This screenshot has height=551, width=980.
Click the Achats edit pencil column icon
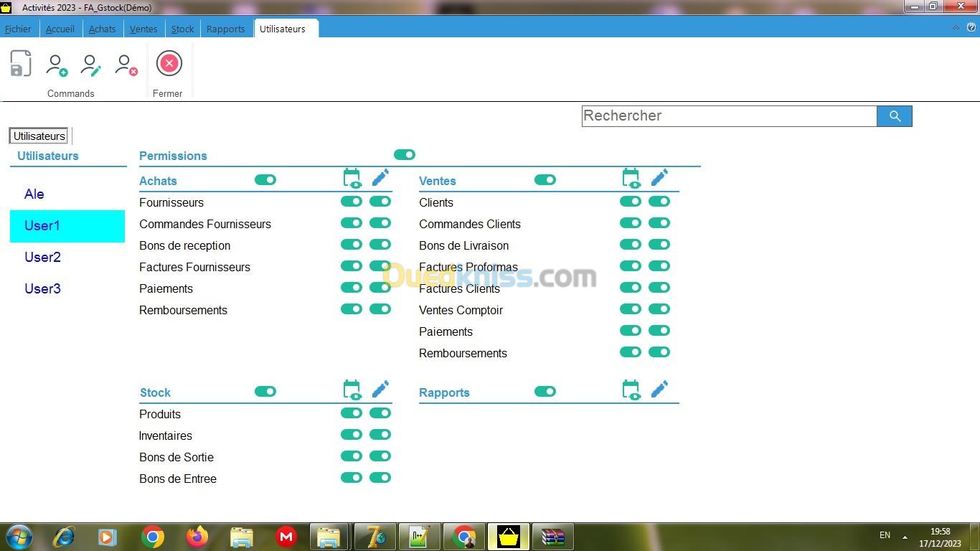pyautogui.click(x=380, y=178)
